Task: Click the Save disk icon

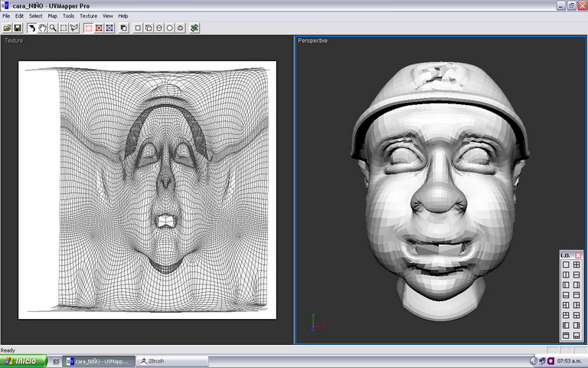Action: (x=18, y=28)
